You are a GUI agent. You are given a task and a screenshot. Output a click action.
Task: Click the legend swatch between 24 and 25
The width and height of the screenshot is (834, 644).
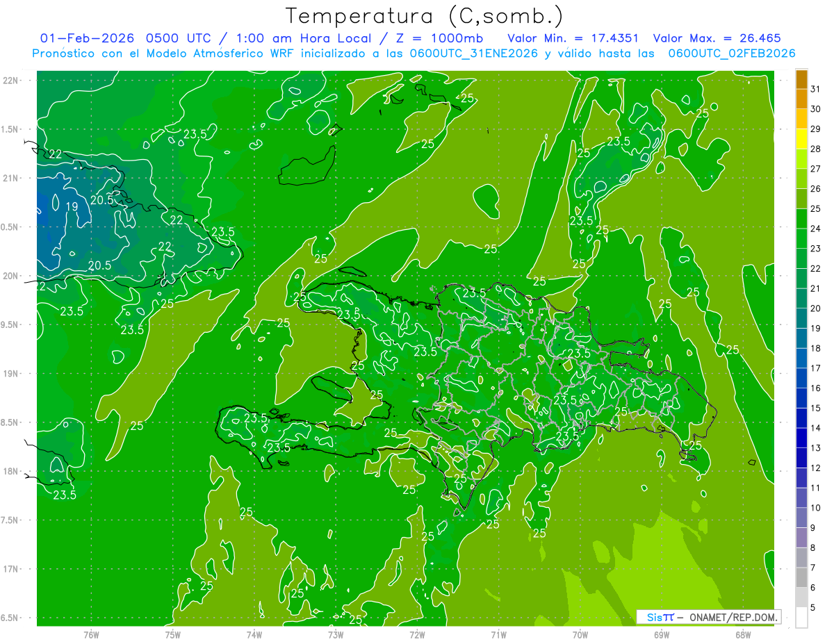(x=802, y=219)
